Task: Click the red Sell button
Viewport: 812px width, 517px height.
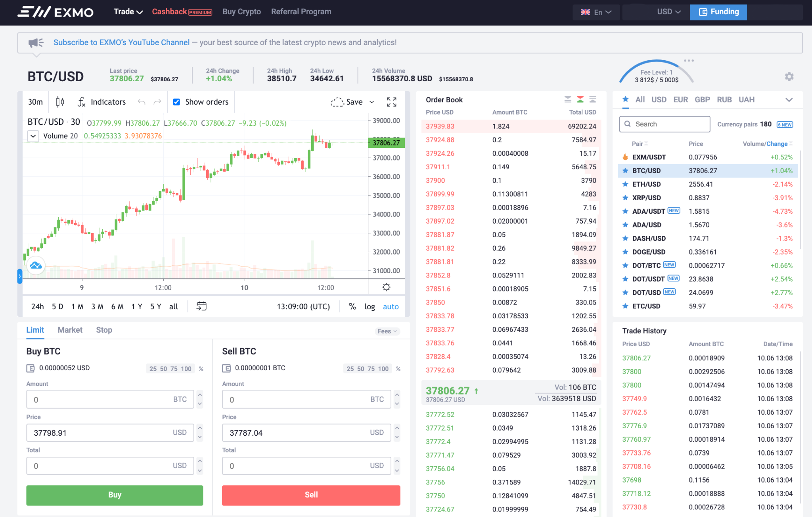Action: [311, 495]
